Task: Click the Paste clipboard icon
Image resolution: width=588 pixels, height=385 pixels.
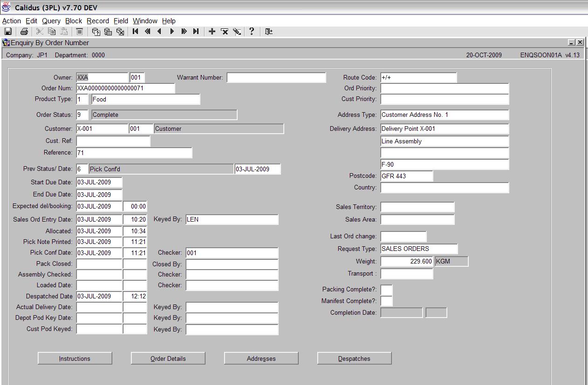Action: (x=64, y=32)
